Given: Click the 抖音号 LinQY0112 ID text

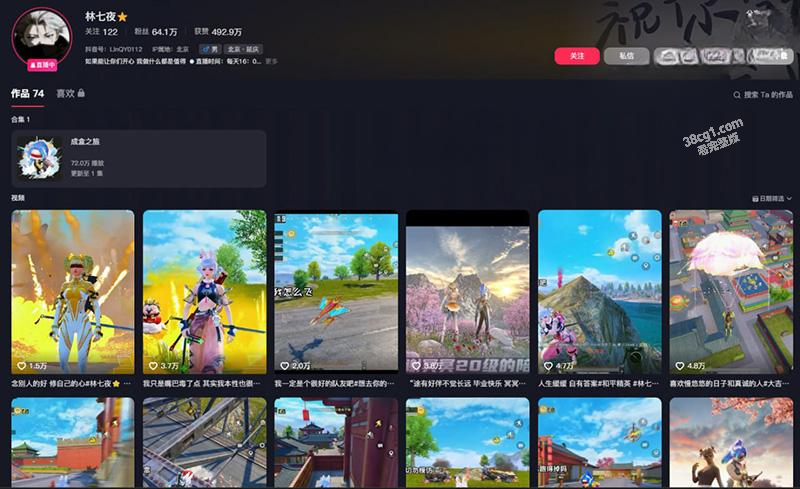Looking at the screenshot, I should coord(113,50).
